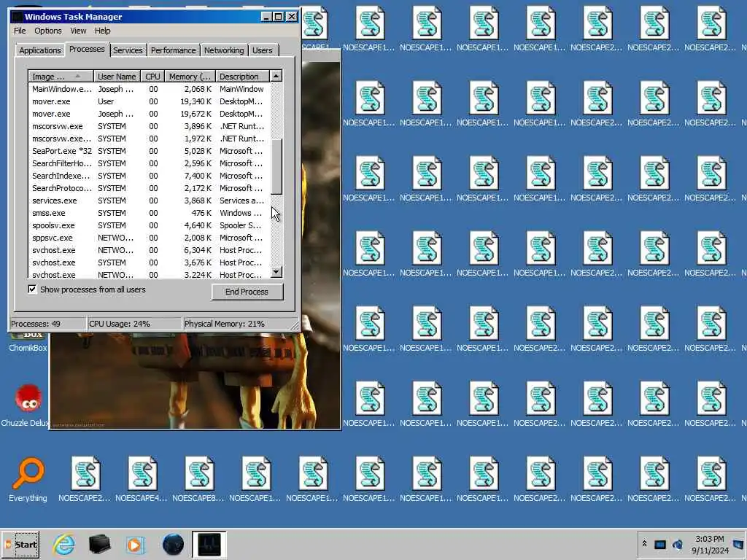Viewport: 747px width, 560px height.
Task: Select the NOESCAPE8... desktop file icon
Action: pyautogui.click(x=198, y=480)
